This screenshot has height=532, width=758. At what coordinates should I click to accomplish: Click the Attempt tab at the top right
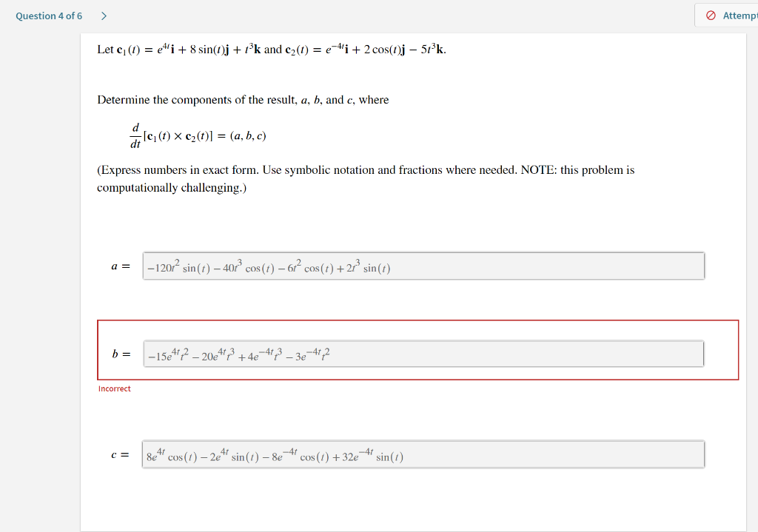[733, 16]
